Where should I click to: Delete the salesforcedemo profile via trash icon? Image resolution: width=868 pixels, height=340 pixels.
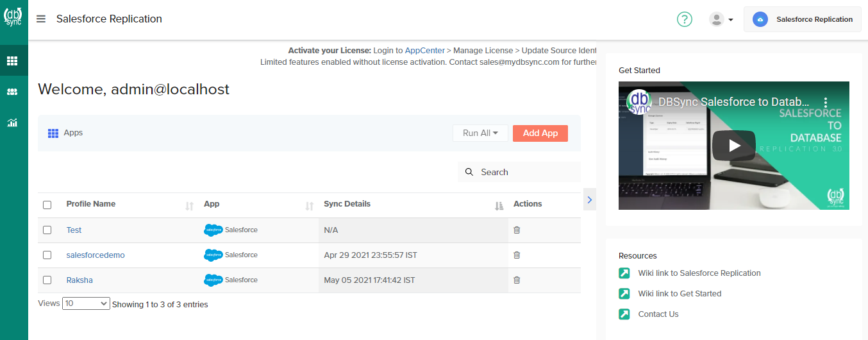[x=517, y=255]
